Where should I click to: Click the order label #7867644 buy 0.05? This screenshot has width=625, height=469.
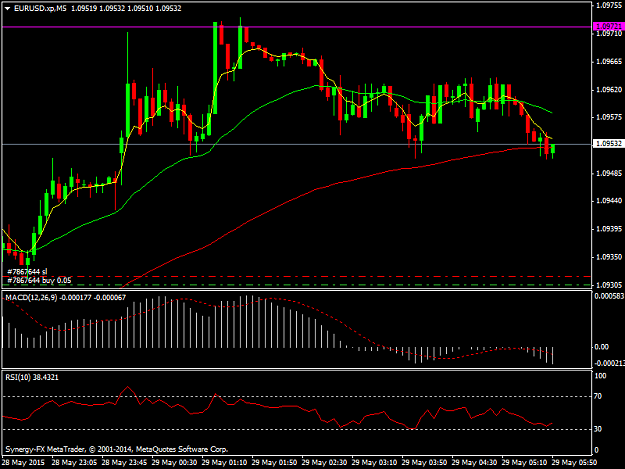coord(39,280)
